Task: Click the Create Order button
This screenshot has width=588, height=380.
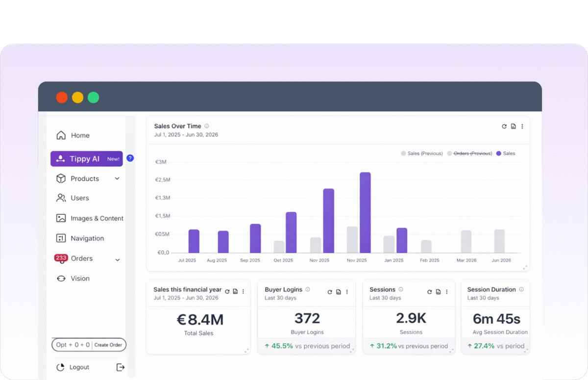Action: click(x=108, y=345)
